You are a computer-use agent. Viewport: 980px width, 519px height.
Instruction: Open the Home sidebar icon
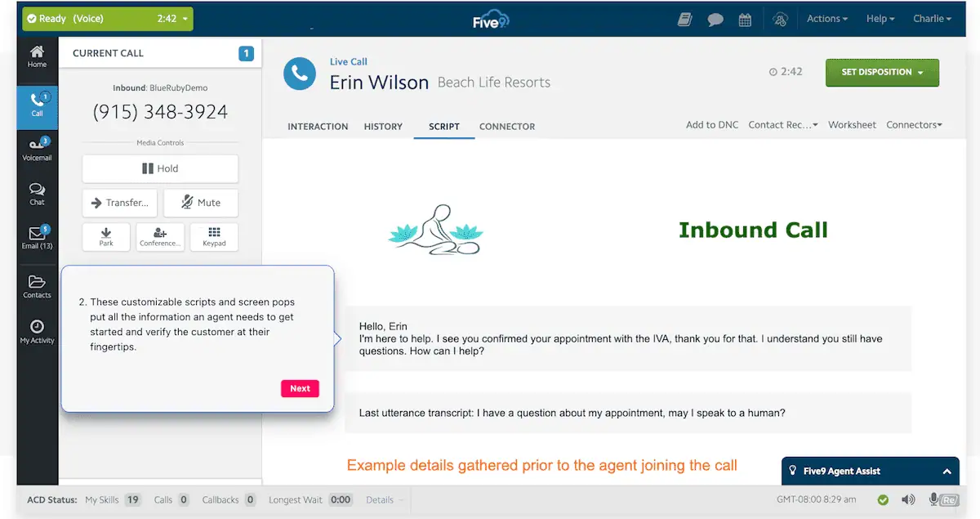pyautogui.click(x=37, y=56)
